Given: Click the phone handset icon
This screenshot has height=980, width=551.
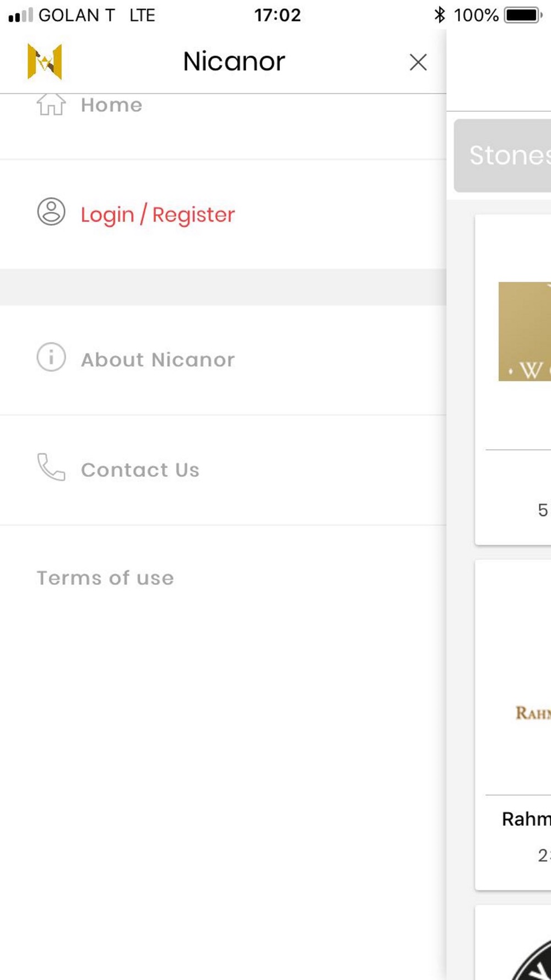Looking at the screenshot, I should tap(51, 467).
